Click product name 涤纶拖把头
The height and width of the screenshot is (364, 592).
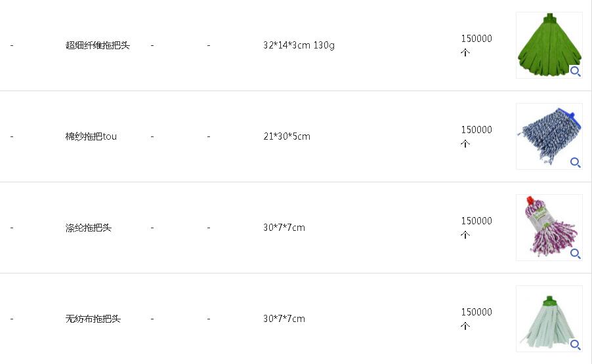tap(88, 228)
